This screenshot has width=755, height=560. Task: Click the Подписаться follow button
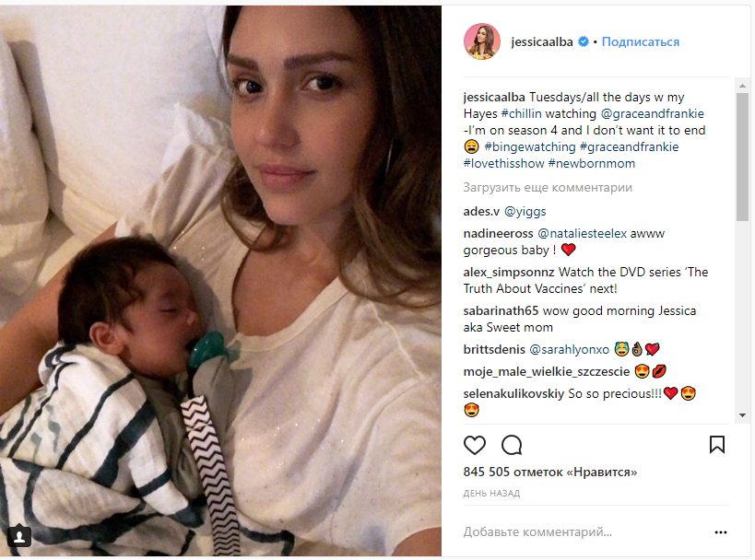tap(641, 41)
